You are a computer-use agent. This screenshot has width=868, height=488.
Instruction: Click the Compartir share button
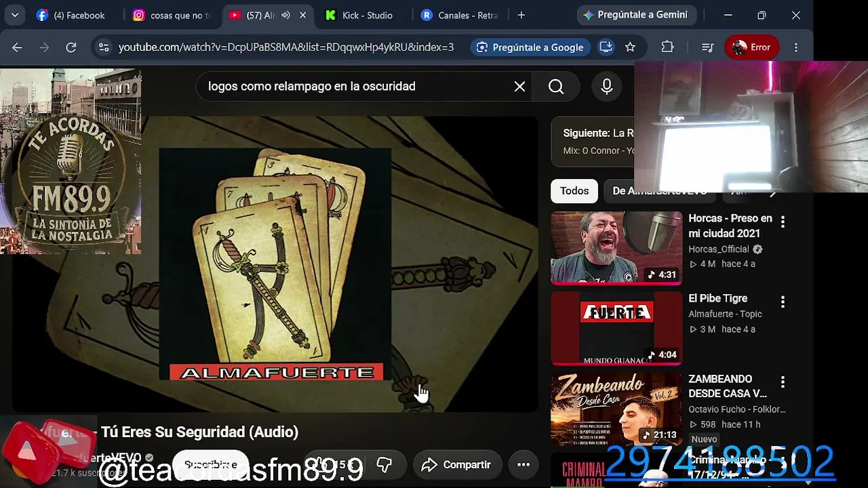tap(456, 464)
